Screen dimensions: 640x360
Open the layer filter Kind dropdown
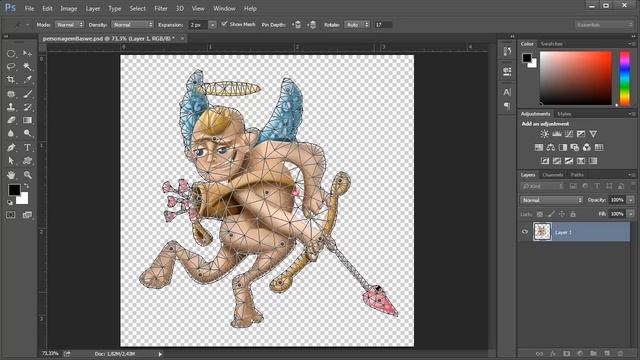tap(542, 186)
